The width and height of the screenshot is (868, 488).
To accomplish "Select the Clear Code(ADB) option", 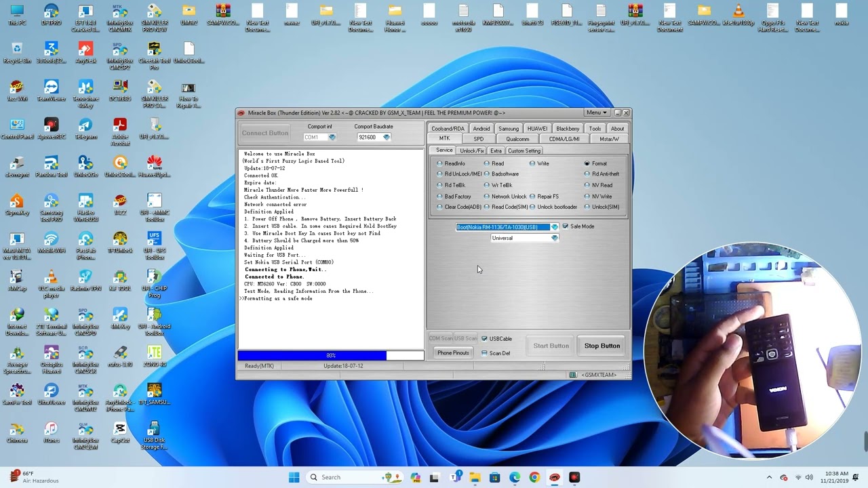I will coord(459,207).
